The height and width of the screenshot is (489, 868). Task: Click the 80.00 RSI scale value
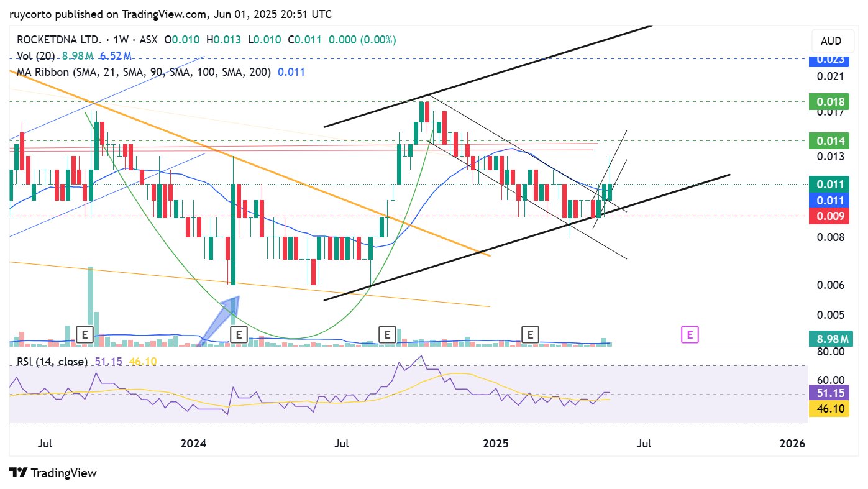point(830,352)
